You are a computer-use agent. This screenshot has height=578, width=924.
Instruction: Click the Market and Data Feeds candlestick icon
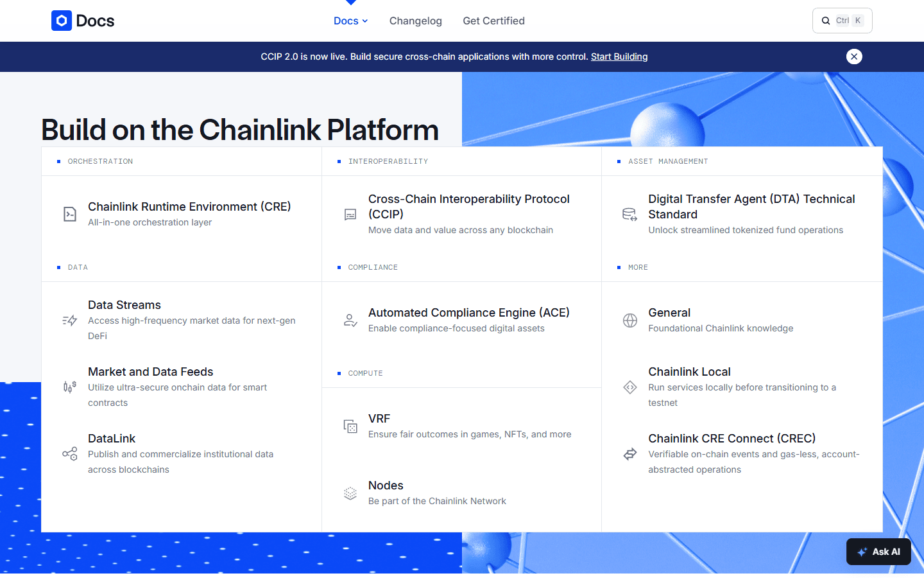click(x=70, y=387)
